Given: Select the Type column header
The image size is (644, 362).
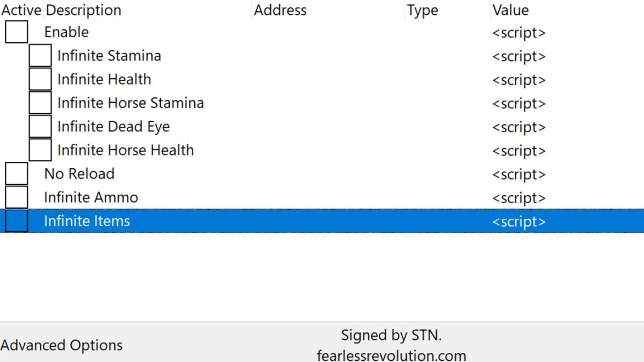Looking at the screenshot, I should click(422, 10).
